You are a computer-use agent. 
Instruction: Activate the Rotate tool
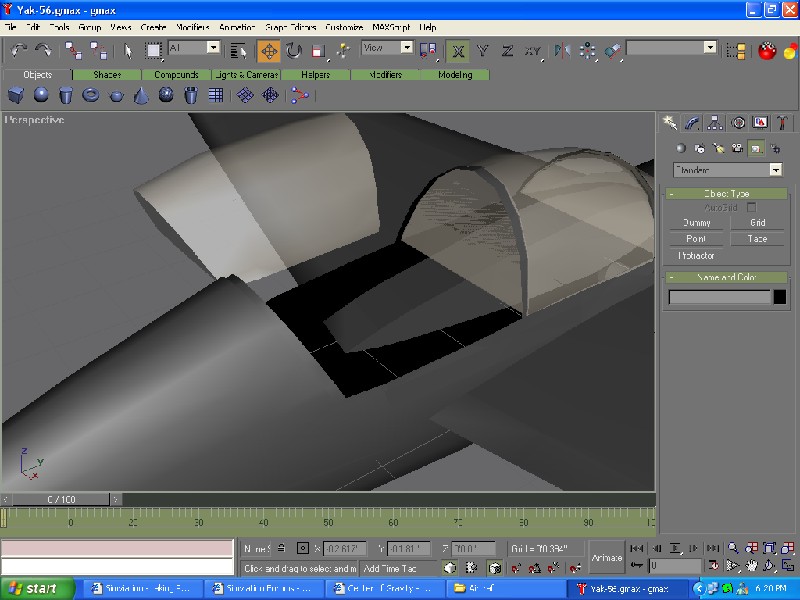[294, 50]
